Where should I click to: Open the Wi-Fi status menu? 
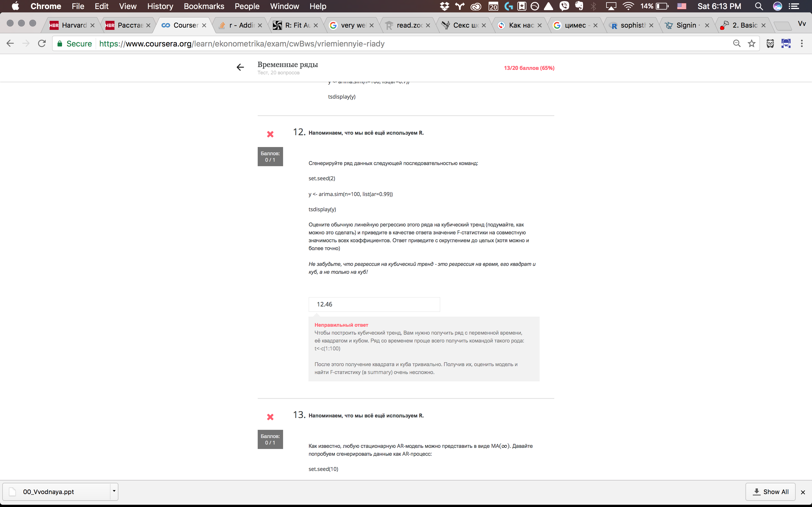628,6
